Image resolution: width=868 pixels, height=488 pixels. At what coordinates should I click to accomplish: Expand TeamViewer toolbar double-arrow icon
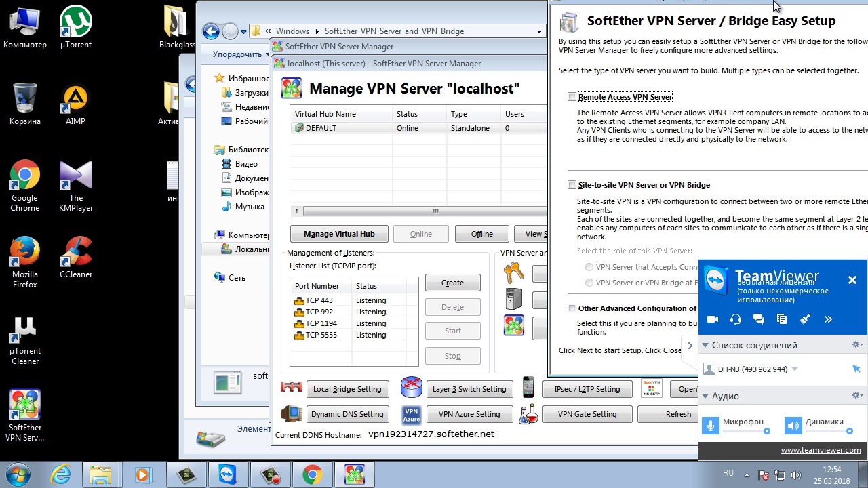click(x=828, y=319)
